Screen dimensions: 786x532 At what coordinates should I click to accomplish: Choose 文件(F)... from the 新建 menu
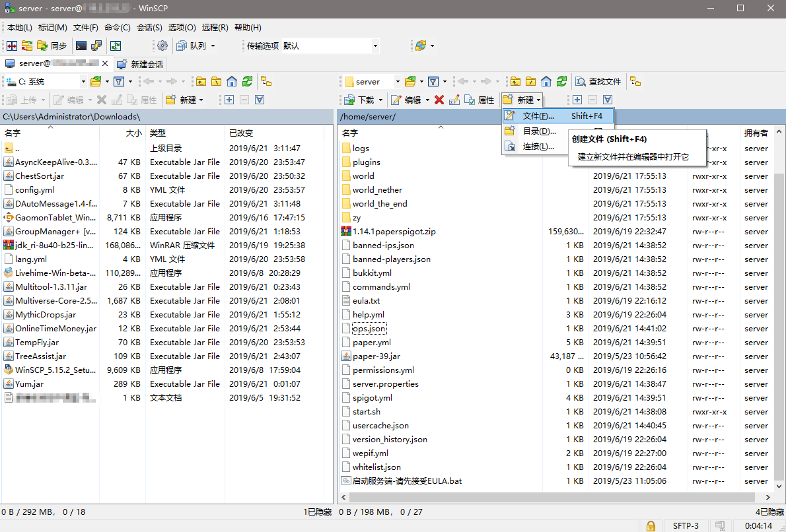(558, 116)
